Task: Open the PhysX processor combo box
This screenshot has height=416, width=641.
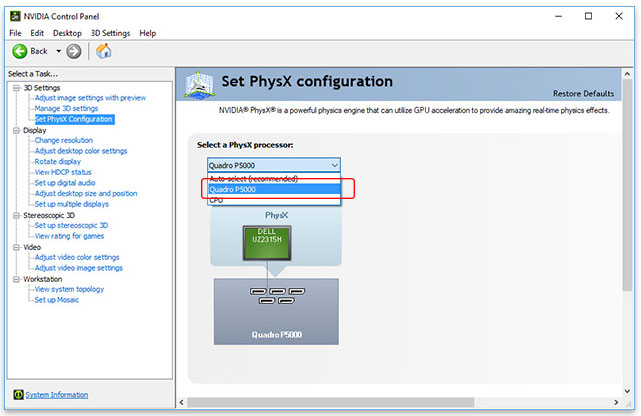Action: coord(273,165)
